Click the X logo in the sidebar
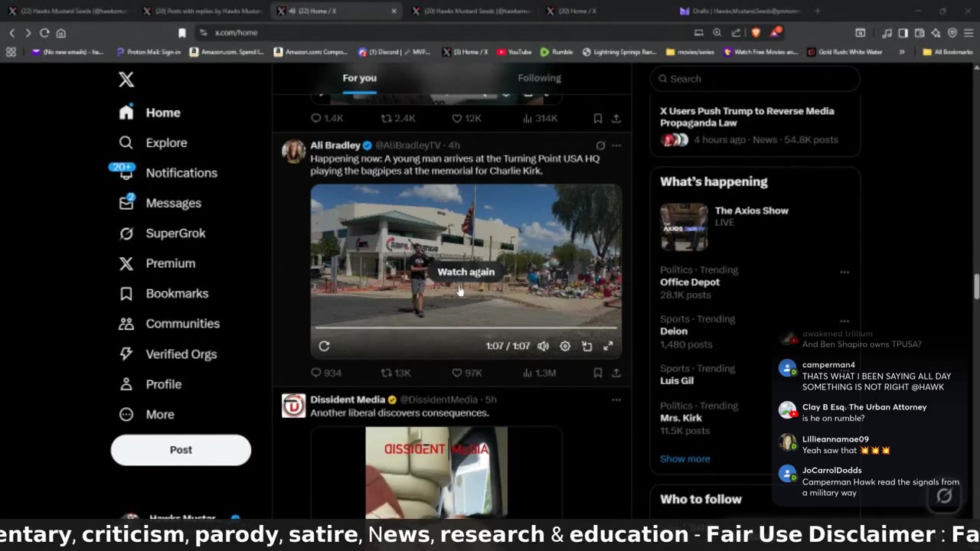 pyautogui.click(x=126, y=80)
